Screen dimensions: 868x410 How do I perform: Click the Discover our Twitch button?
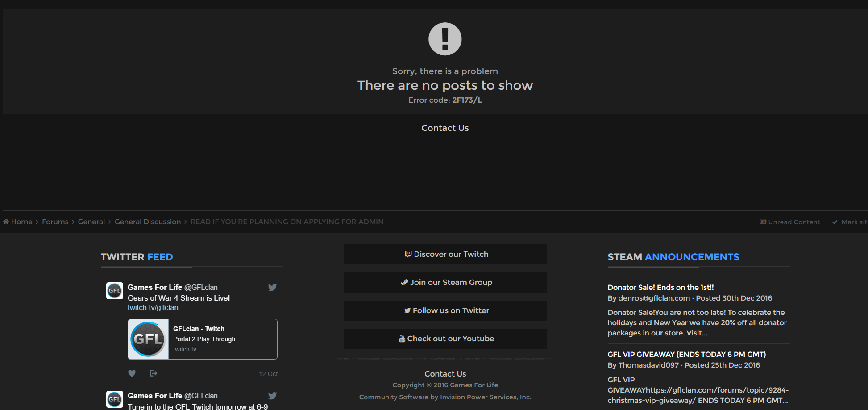(445, 254)
